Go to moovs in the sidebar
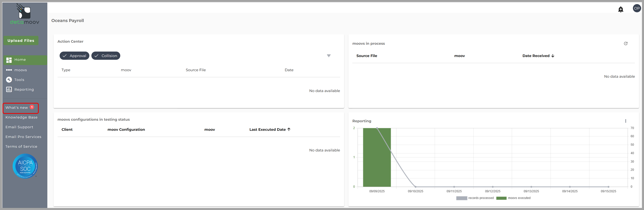 tap(20, 70)
